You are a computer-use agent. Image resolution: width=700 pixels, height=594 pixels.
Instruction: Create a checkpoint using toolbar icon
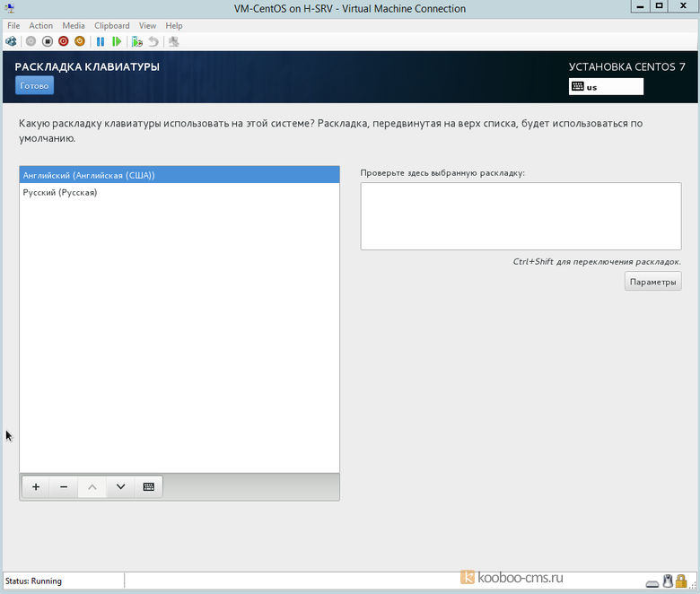pos(137,41)
